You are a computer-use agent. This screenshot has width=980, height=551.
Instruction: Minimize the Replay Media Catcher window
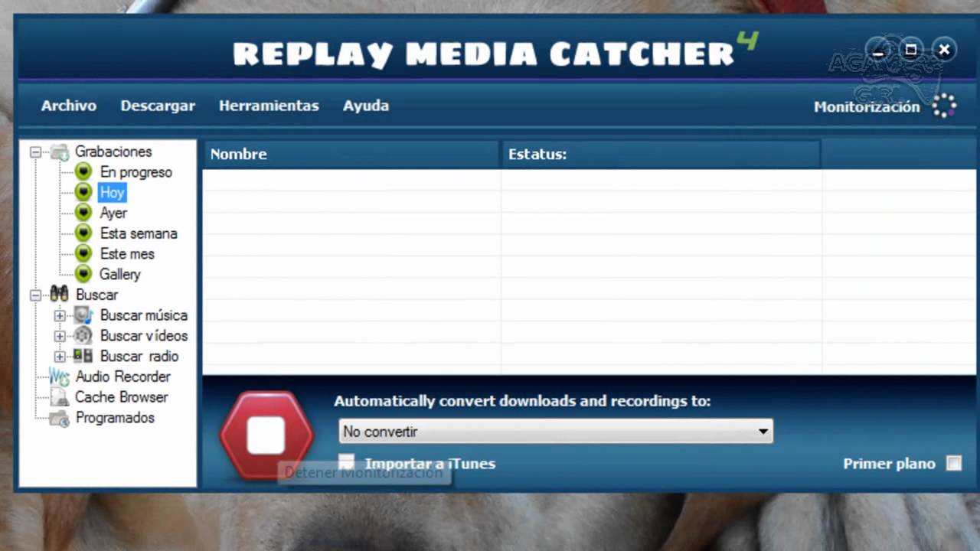click(879, 51)
